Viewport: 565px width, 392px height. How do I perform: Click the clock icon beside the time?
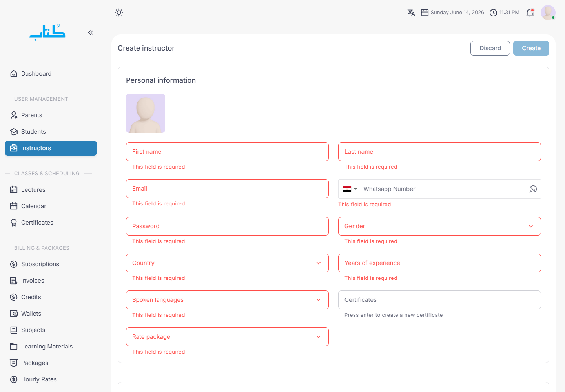[x=493, y=13]
